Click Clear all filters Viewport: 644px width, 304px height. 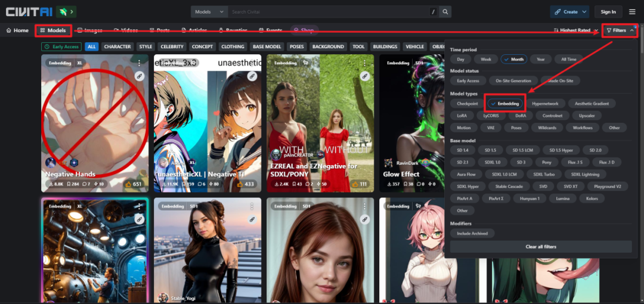point(541,247)
